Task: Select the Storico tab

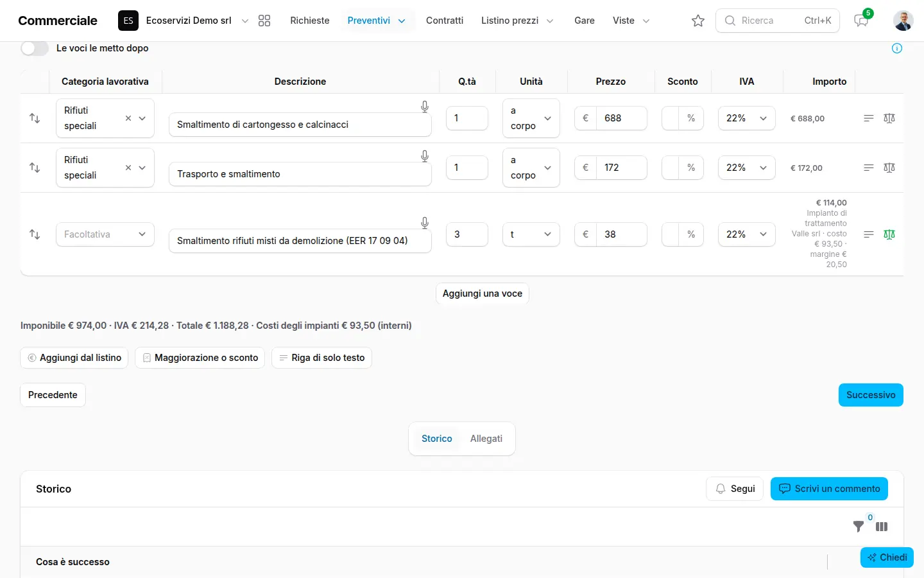Action: [437, 439]
